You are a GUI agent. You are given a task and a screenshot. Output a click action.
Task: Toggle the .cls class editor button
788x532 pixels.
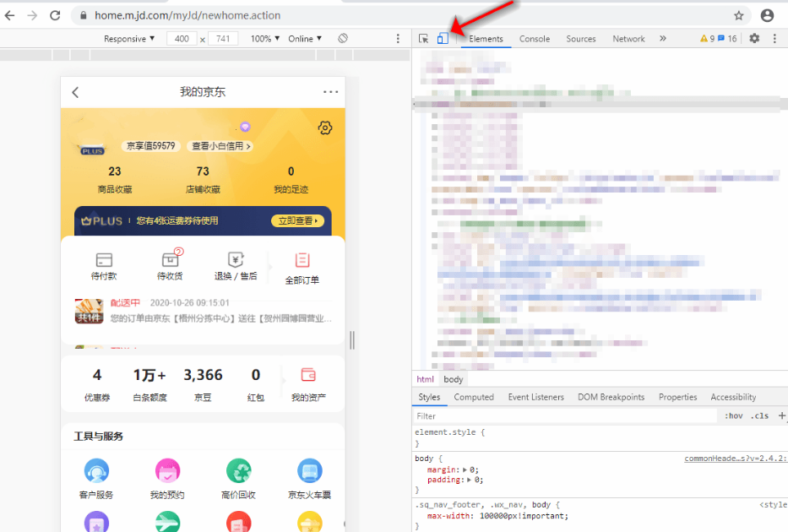point(759,416)
